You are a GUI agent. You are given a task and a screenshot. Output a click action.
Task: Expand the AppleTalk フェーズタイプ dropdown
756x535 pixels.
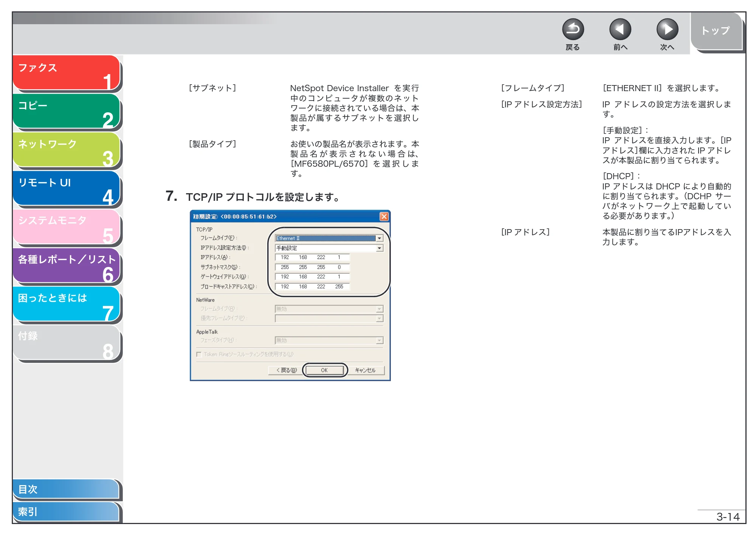[379, 340]
